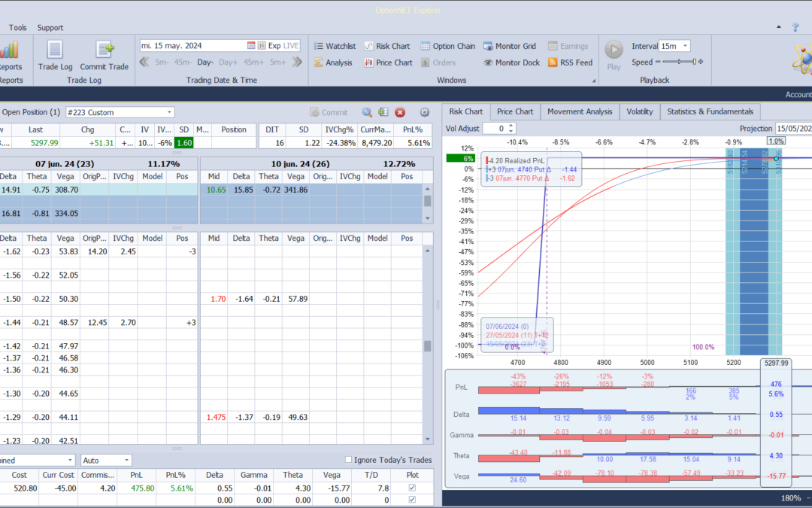Open the Risk Chart window from ribbon
812x508 pixels.
(x=387, y=46)
